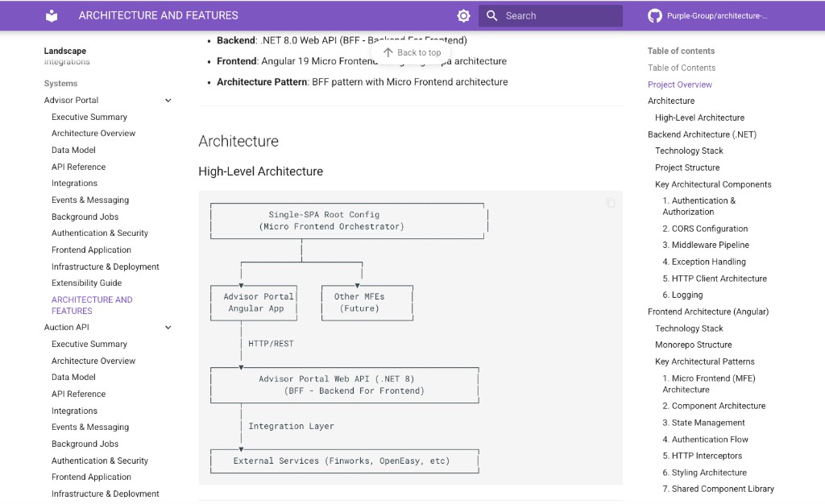The width and height of the screenshot is (825, 504).
Task: Open the Extensibility Guide page
Action: click(x=86, y=283)
